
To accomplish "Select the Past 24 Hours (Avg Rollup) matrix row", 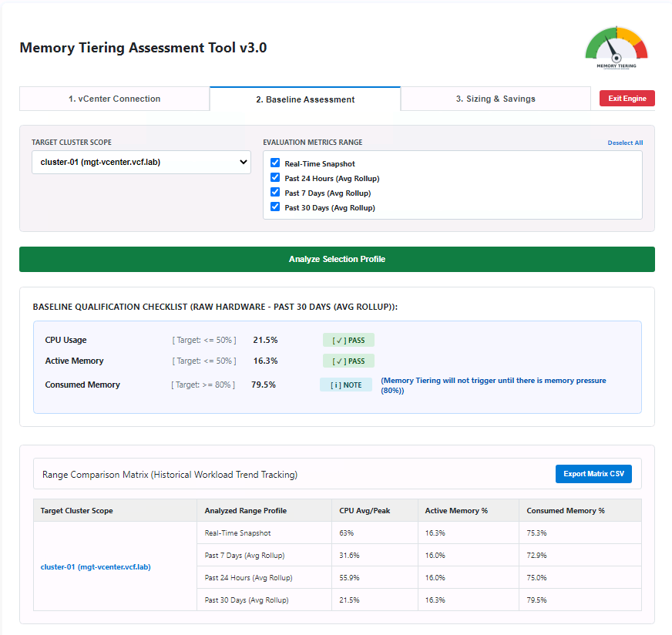I will tap(419, 577).
